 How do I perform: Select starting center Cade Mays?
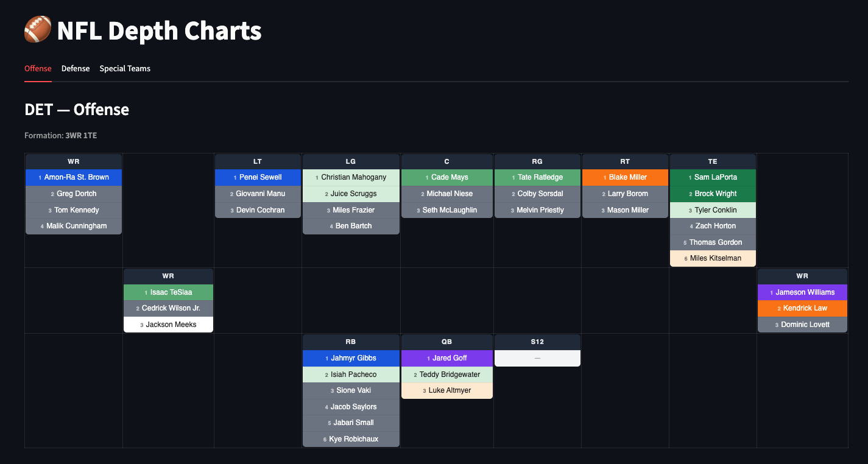(447, 177)
